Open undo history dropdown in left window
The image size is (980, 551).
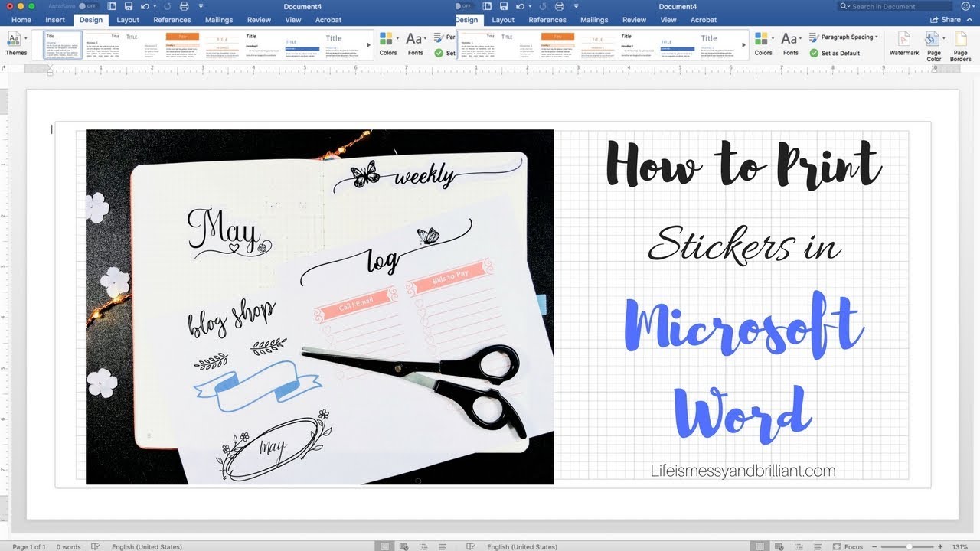tap(154, 6)
